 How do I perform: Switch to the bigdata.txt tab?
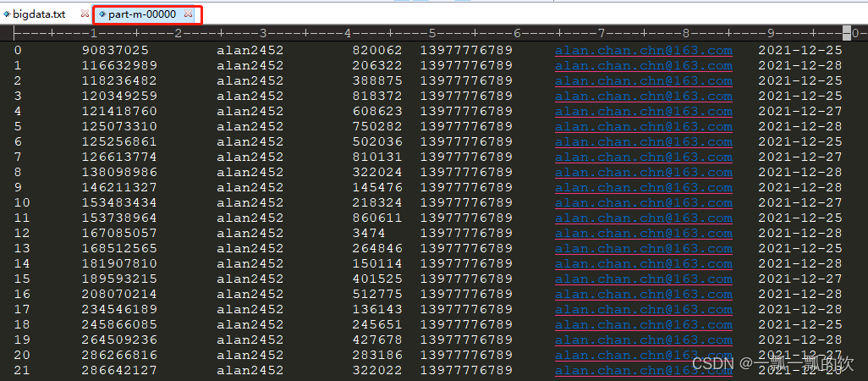point(39,14)
